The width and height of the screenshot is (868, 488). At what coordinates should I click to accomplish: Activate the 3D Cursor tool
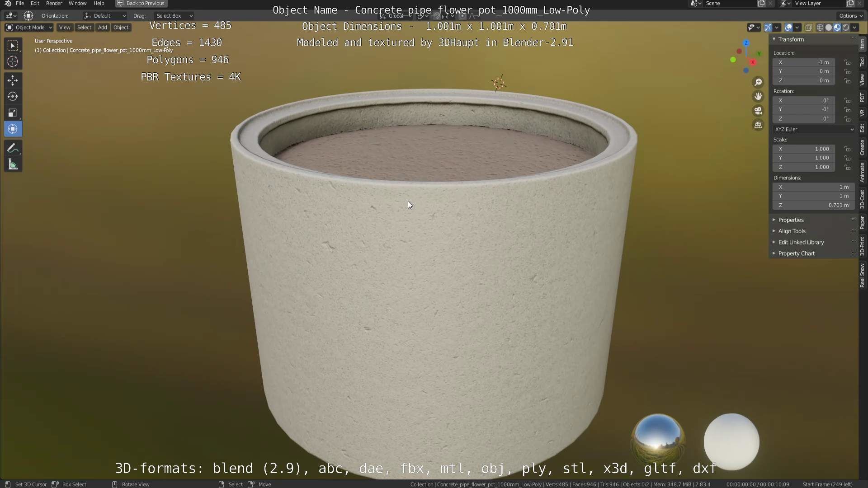coord(13,62)
